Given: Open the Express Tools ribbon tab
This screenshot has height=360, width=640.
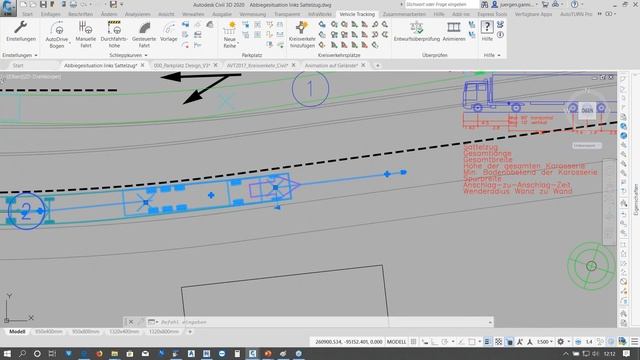Looking at the screenshot, I should (492, 14).
